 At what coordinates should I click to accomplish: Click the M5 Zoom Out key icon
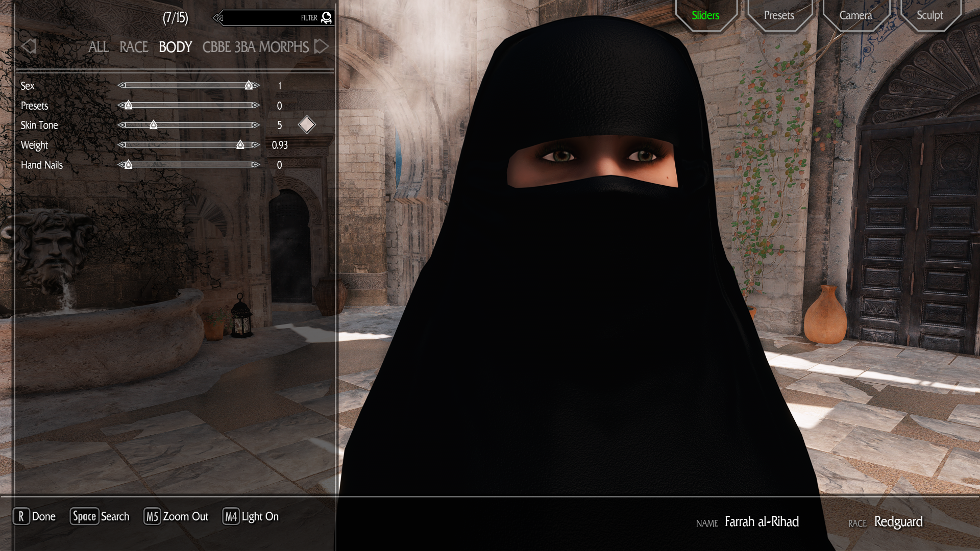pos(152,516)
